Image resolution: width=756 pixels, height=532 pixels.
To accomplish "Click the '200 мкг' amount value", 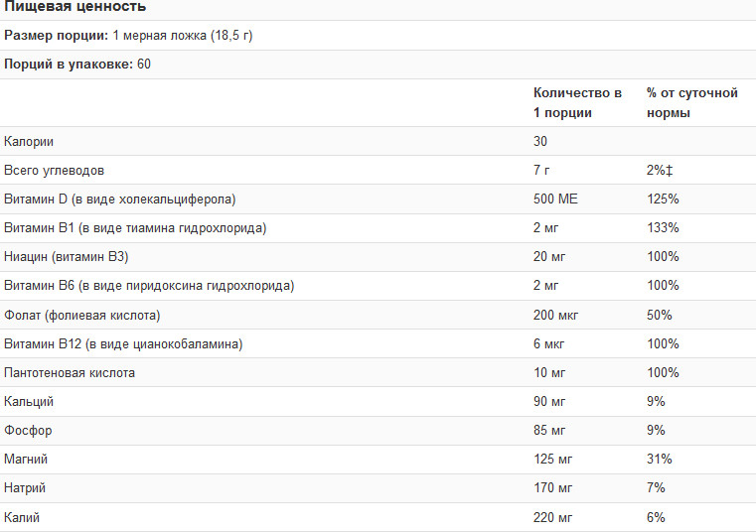I will point(557,315).
